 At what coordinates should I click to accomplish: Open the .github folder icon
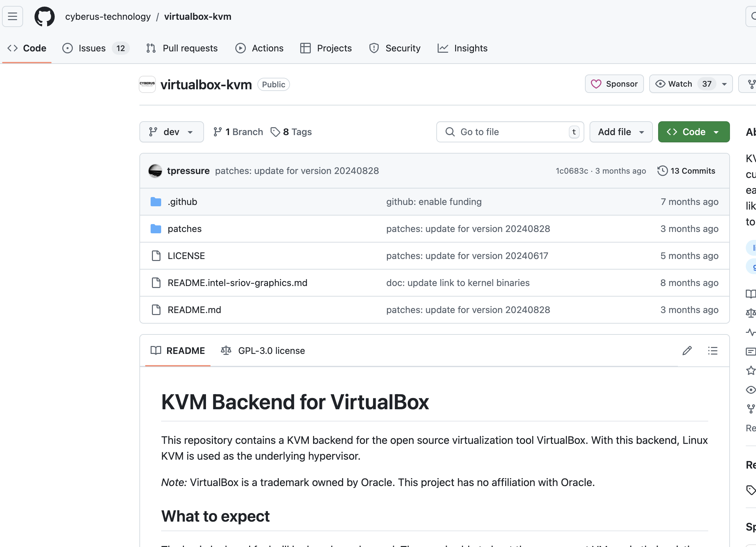[x=156, y=202]
